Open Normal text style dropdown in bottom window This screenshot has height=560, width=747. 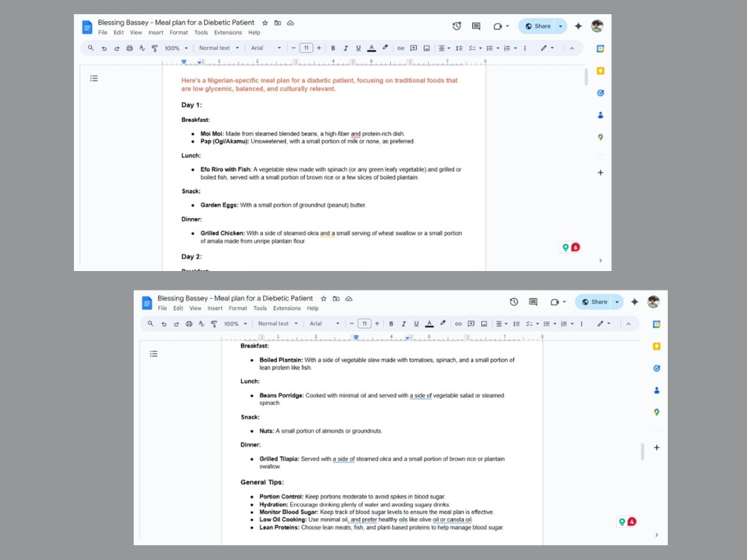[x=278, y=324]
